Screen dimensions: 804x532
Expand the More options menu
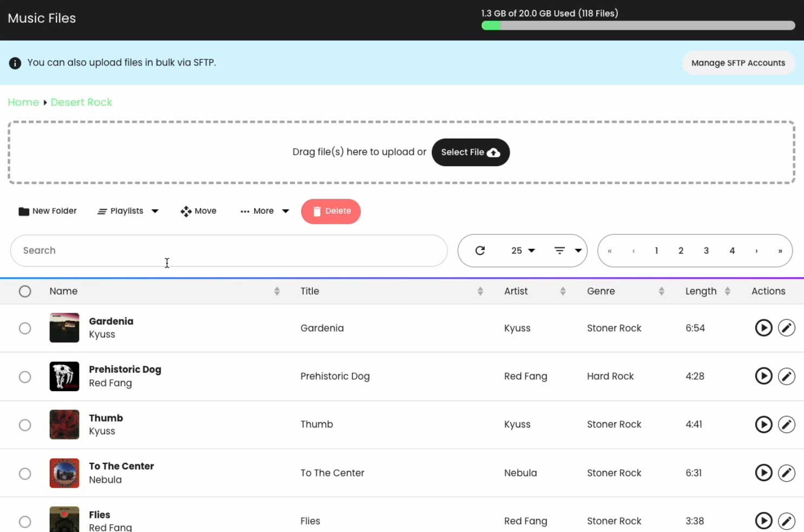[x=264, y=211]
